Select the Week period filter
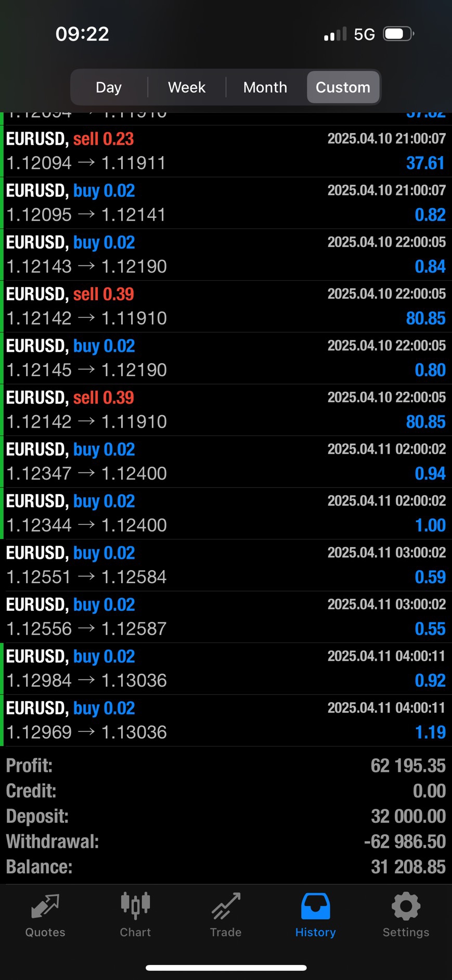 [187, 87]
